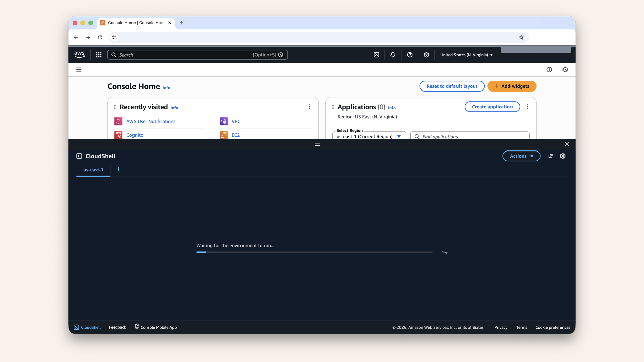The width and height of the screenshot is (644, 362).
Task: Pop out CloudShell into a new browser tab
Action: pyautogui.click(x=550, y=156)
